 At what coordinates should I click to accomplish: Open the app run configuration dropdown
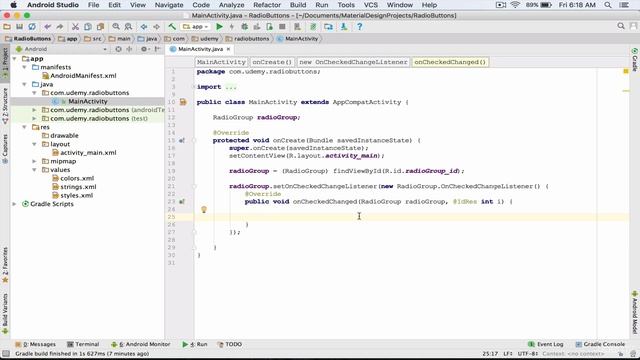(x=196, y=27)
